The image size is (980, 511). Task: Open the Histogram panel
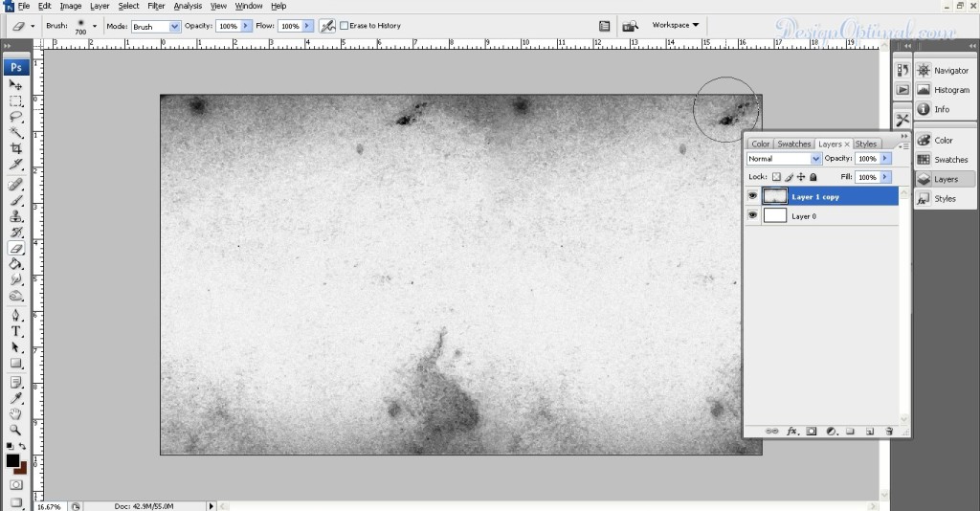coord(945,90)
